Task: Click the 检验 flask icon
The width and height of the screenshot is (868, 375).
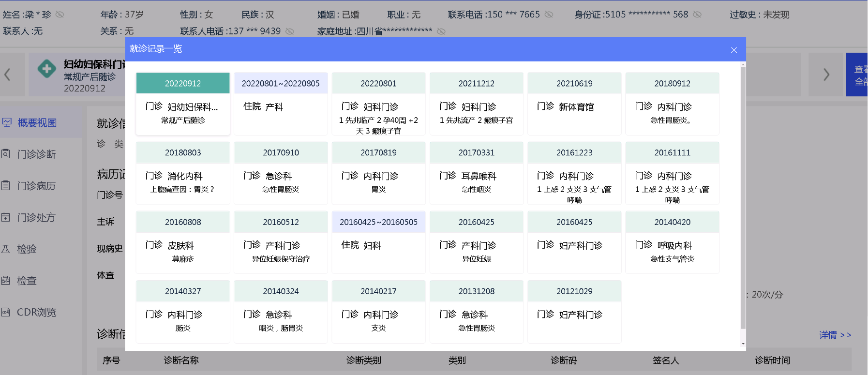Action: [6, 249]
